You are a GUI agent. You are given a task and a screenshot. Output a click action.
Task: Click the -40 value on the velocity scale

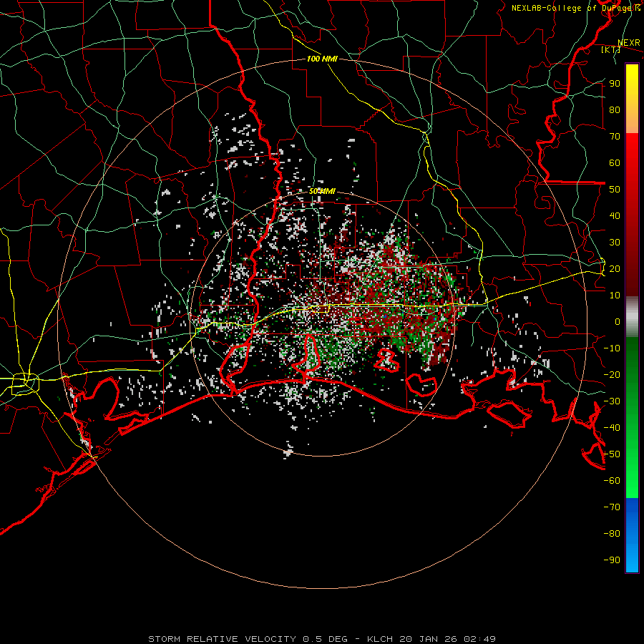612,428
